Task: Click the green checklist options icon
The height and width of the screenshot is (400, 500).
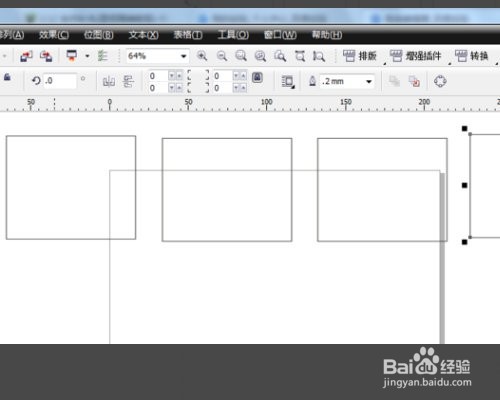Action: click(x=102, y=56)
